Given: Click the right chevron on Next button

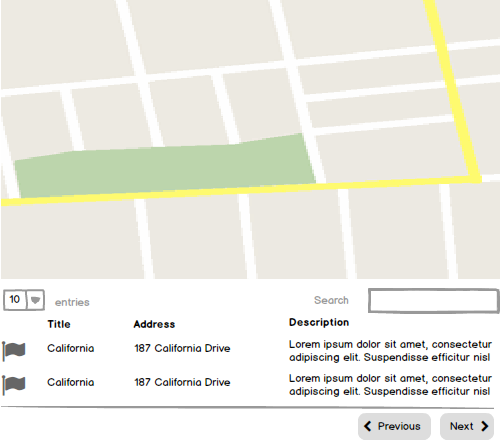Looking at the screenshot, I should (x=485, y=426).
